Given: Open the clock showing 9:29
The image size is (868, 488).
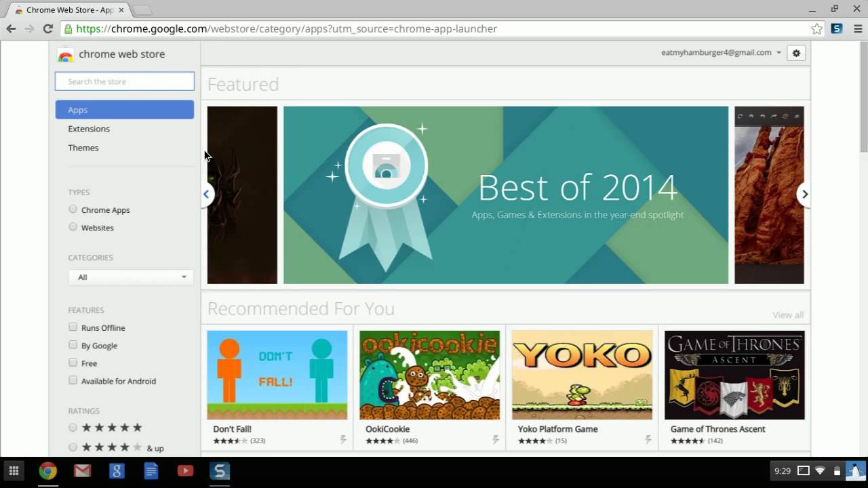Looking at the screenshot, I should coord(783,471).
